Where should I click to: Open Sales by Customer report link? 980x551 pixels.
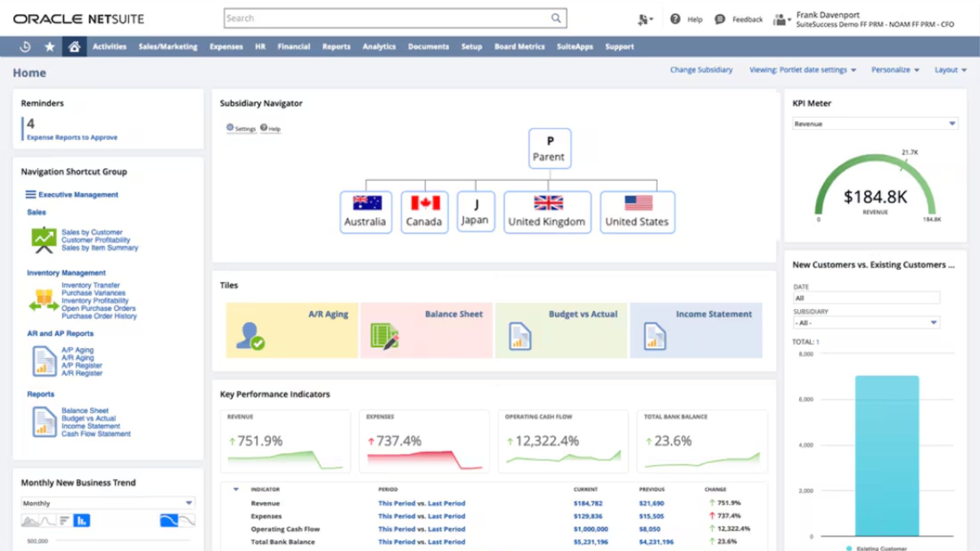coord(92,232)
